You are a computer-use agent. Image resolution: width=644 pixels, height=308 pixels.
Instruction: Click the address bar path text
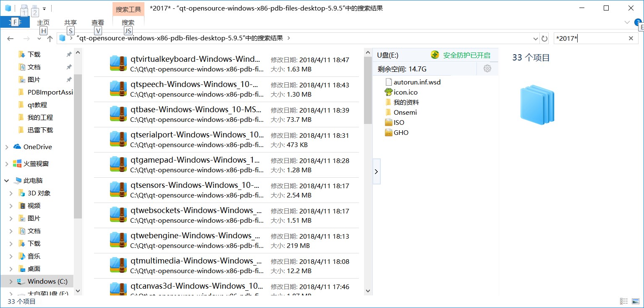(x=180, y=38)
